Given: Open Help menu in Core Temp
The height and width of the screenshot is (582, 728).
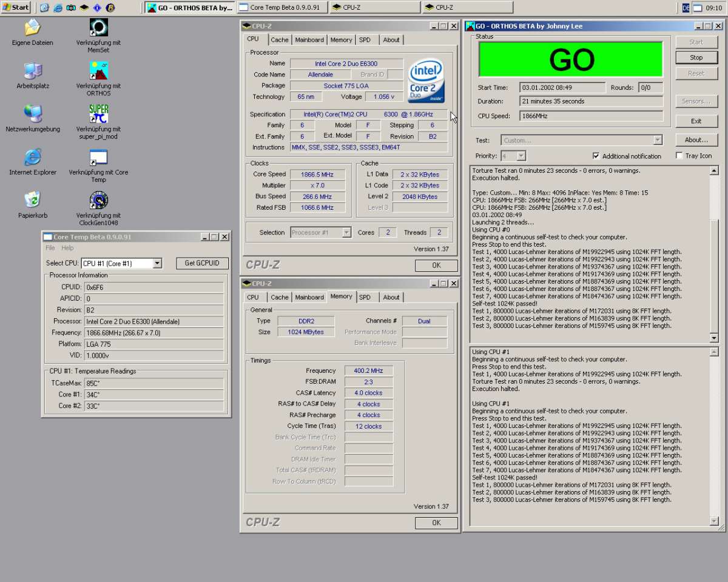Looking at the screenshot, I should [67, 248].
